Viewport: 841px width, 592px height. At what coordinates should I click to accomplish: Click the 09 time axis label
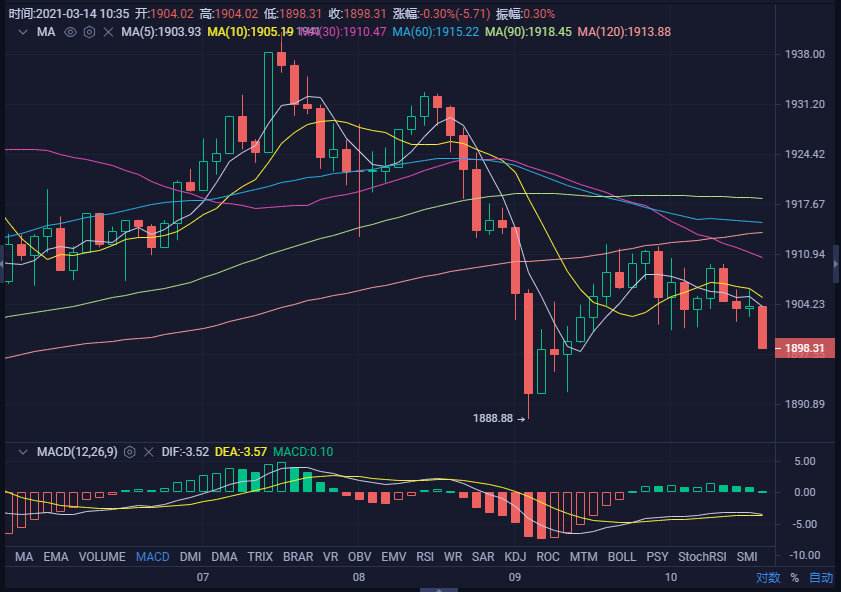coord(515,578)
